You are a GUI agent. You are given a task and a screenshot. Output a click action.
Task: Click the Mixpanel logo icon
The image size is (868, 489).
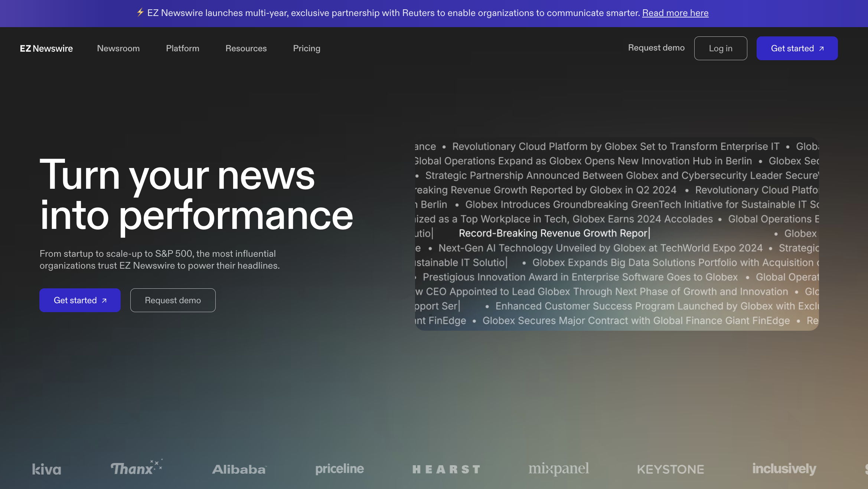558,468
